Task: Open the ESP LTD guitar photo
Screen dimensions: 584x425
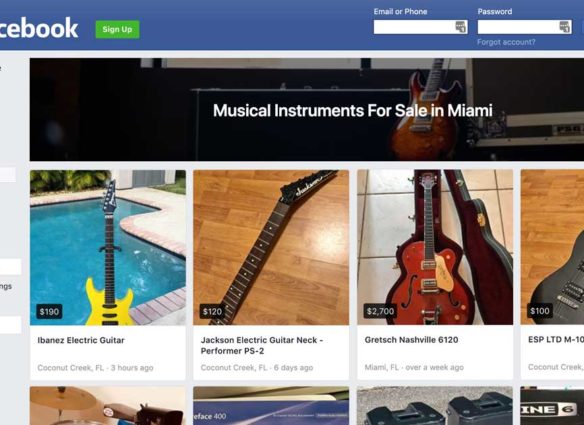Action: pyautogui.click(x=552, y=247)
